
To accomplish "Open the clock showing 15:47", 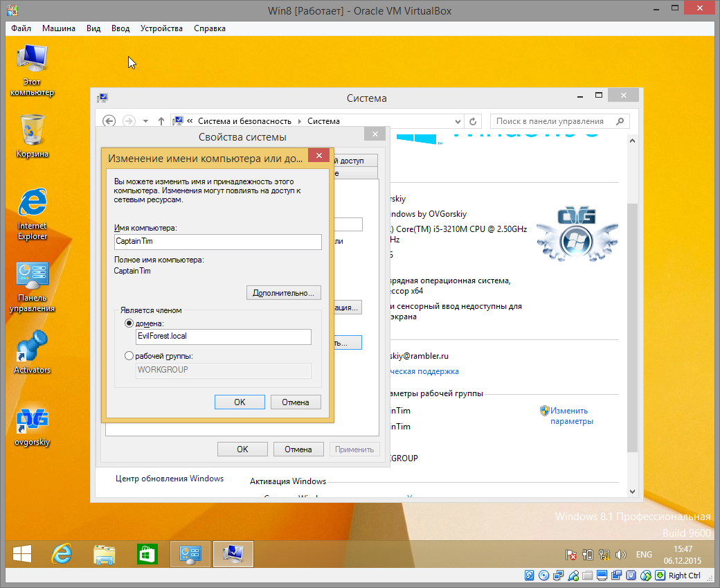I will click(683, 555).
